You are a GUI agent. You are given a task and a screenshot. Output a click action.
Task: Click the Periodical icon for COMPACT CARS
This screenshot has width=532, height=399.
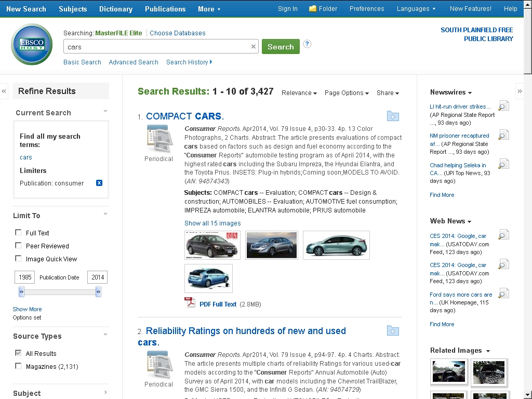[x=158, y=138]
